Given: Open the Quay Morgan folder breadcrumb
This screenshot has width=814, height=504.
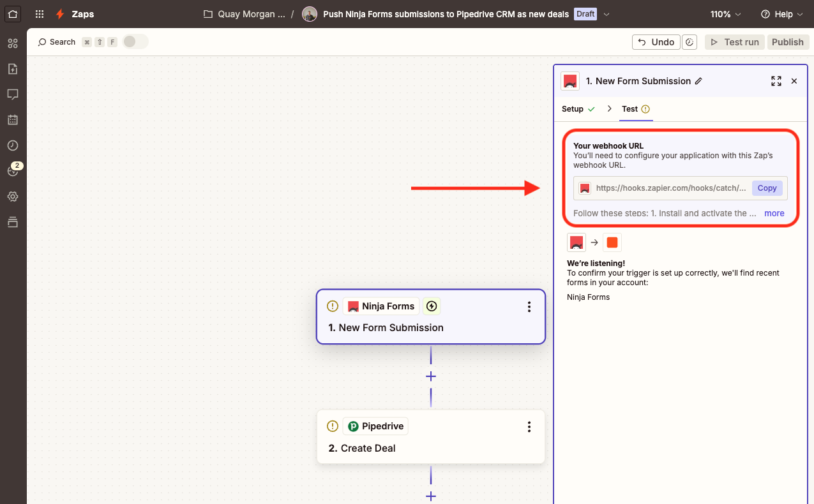Looking at the screenshot, I should (x=252, y=14).
